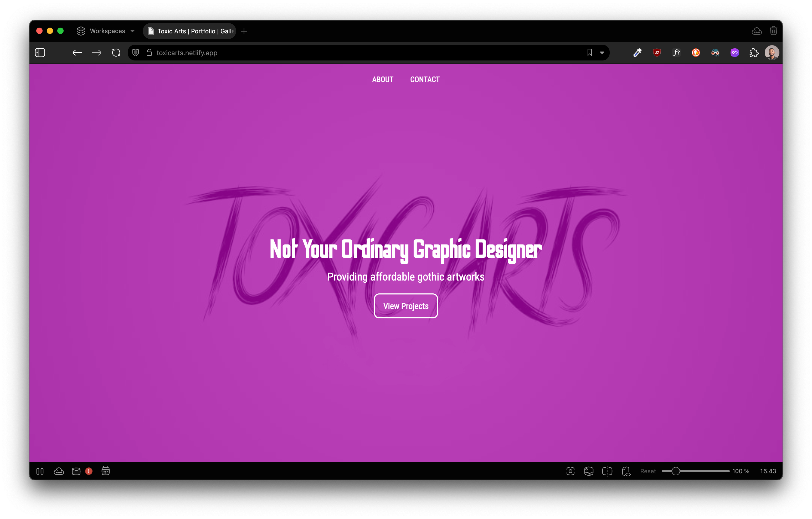
Task: Go to the CONTACT section
Action: click(x=425, y=80)
